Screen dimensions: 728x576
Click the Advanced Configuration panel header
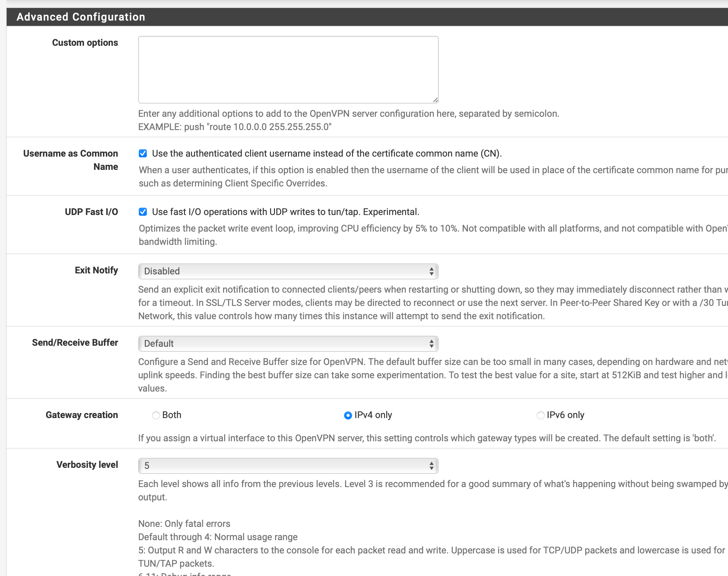coord(81,17)
